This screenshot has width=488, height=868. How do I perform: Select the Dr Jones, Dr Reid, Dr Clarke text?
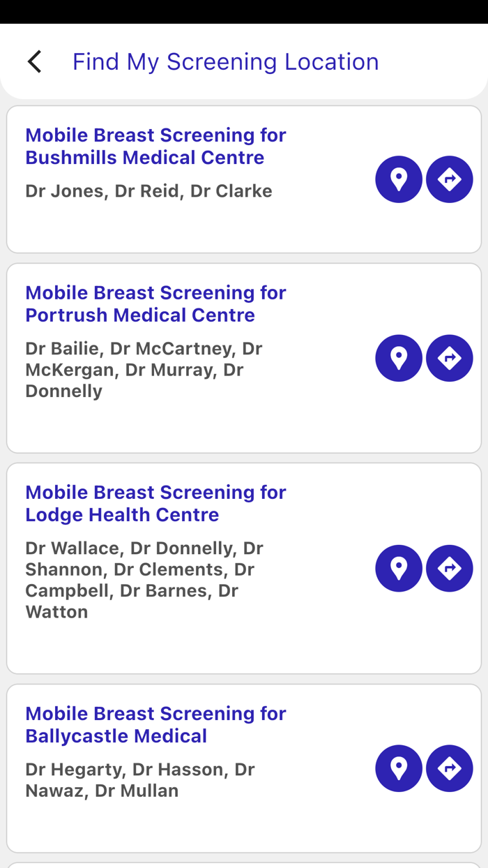pos(148,191)
